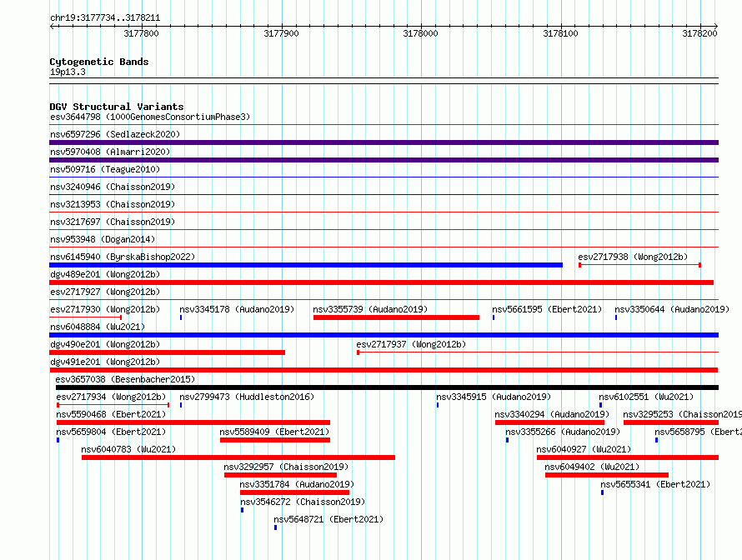Open the DGV Structural Variants track title
This screenshot has height=560, width=742.
coord(116,107)
